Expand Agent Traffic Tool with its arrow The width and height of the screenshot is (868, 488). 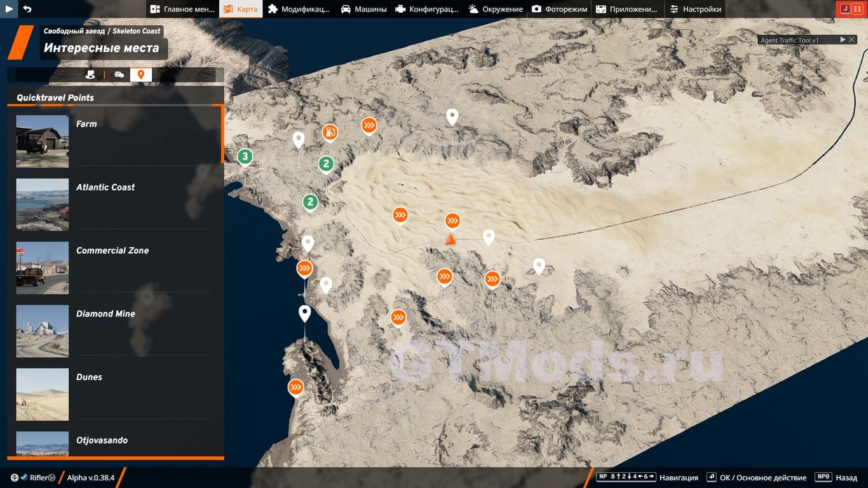(x=843, y=40)
